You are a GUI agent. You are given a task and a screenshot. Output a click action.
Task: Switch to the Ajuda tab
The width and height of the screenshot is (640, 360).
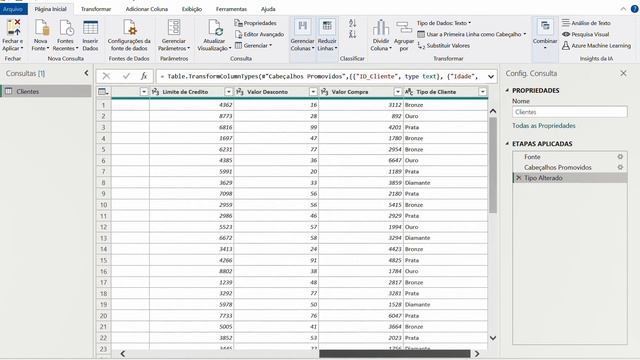coord(268,9)
